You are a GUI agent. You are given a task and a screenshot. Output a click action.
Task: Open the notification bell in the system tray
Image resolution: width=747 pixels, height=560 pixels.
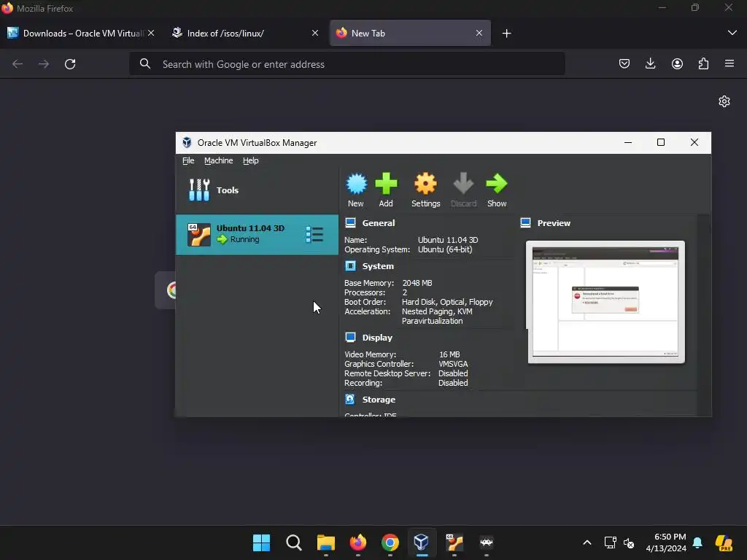[x=697, y=542]
